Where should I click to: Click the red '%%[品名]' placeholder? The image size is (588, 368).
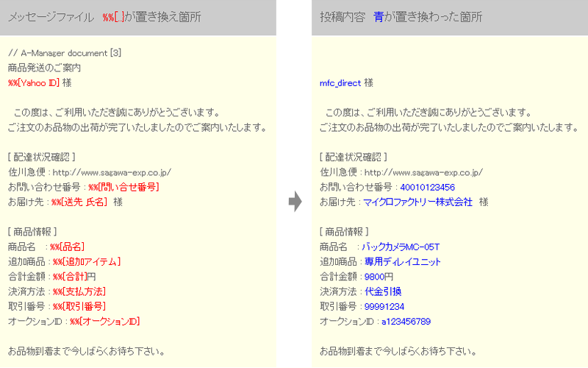(67, 247)
